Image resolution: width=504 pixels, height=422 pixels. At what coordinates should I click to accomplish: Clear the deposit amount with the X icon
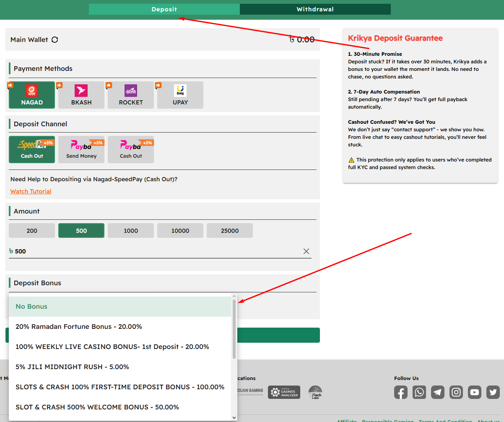coord(306,251)
